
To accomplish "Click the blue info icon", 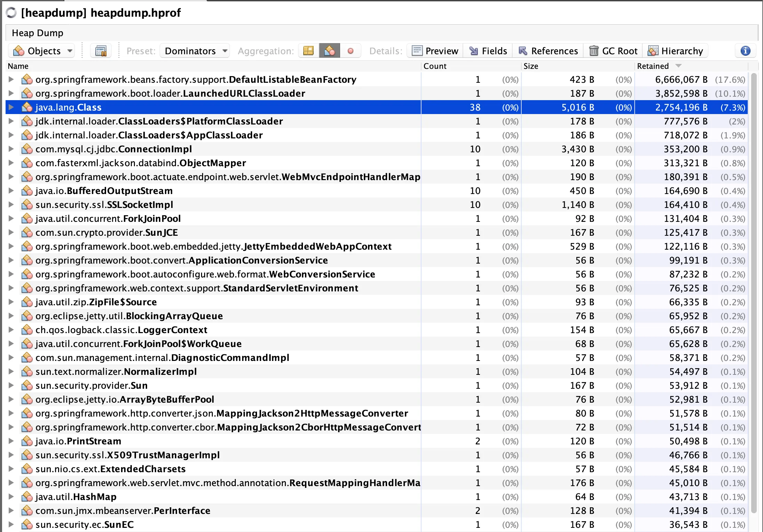I will coord(745,51).
